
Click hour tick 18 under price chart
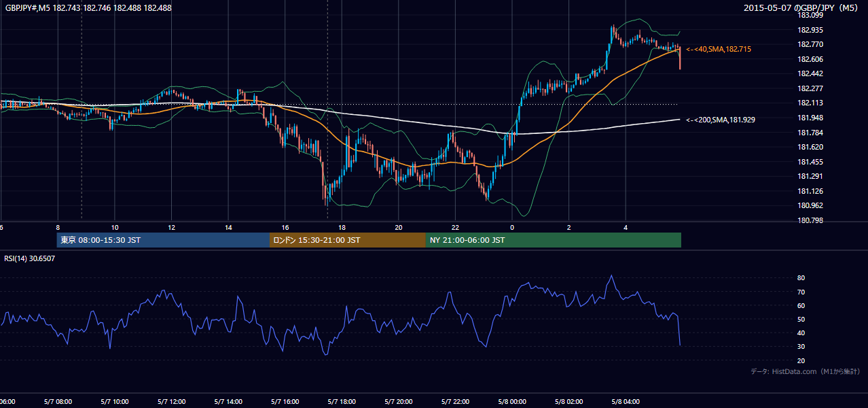click(342, 228)
